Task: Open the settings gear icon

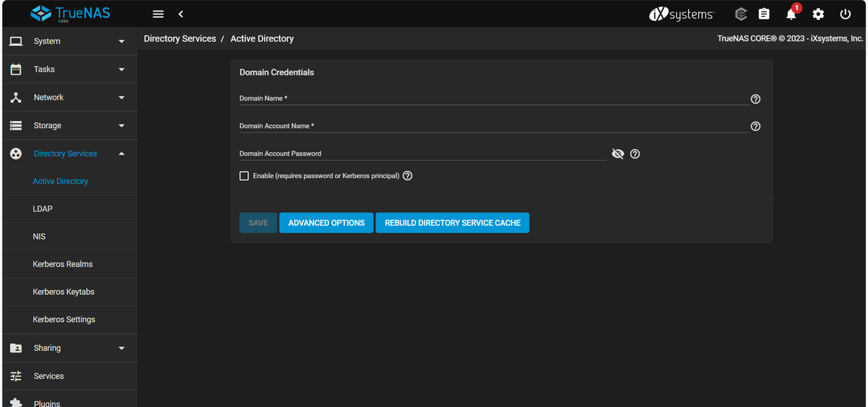Action: click(818, 14)
